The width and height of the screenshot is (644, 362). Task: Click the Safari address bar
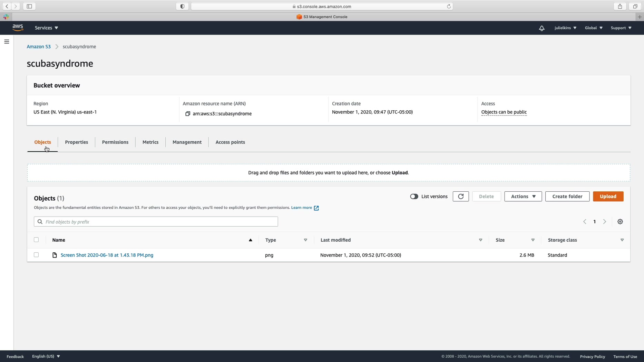(x=322, y=6)
